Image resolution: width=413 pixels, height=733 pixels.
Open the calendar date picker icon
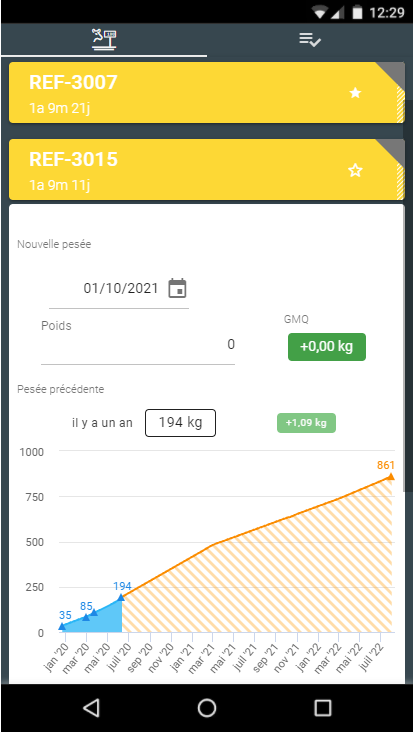coord(177,288)
